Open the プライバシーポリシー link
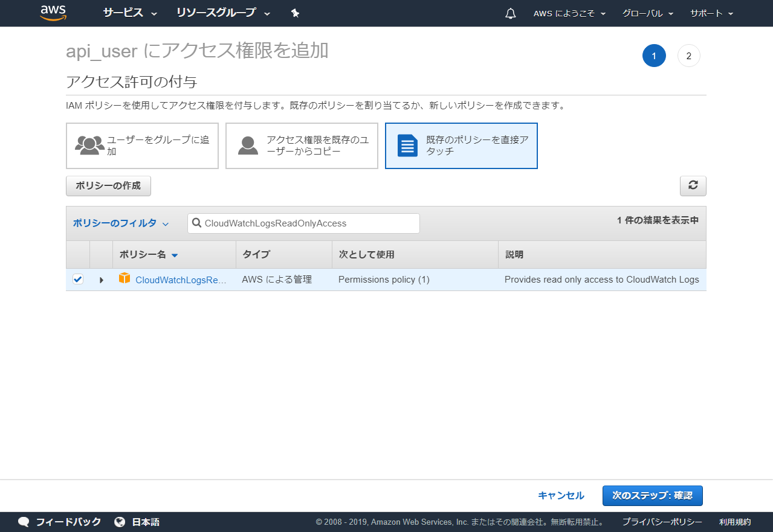The width and height of the screenshot is (773, 532). (x=662, y=522)
